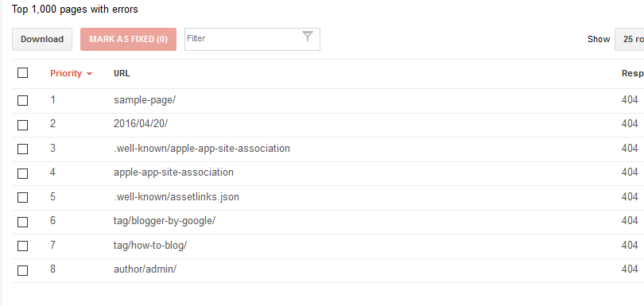Image resolution: width=644 pixels, height=306 pixels.
Task: Click the MARK AS FIXED button
Action: (128, 40)
